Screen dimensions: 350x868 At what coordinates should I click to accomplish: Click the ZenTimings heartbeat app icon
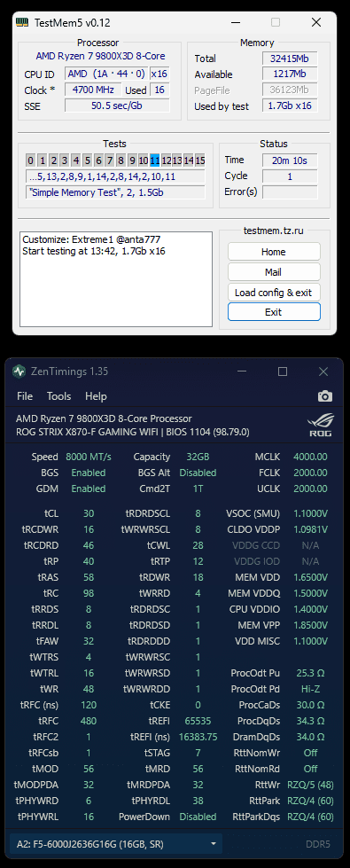point(19,371)
